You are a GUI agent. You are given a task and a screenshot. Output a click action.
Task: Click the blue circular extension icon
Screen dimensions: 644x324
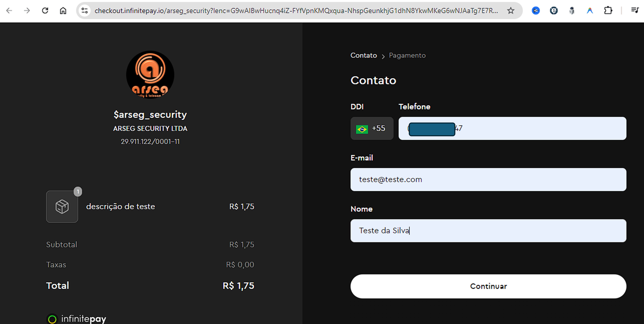click(536, 11)
